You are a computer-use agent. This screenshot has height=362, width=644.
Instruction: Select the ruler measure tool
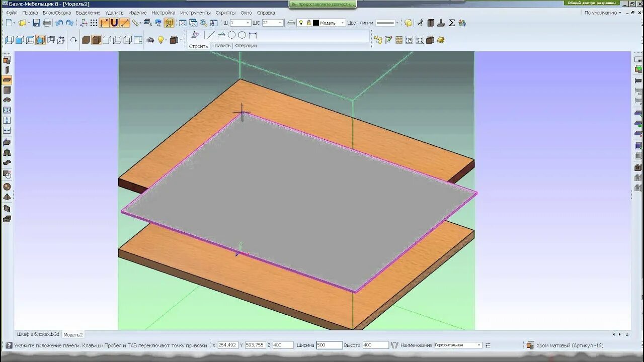tap(135, 23)
